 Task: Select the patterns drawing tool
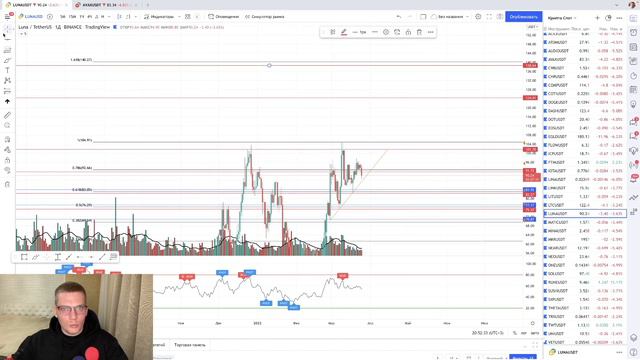click(7, 81)
